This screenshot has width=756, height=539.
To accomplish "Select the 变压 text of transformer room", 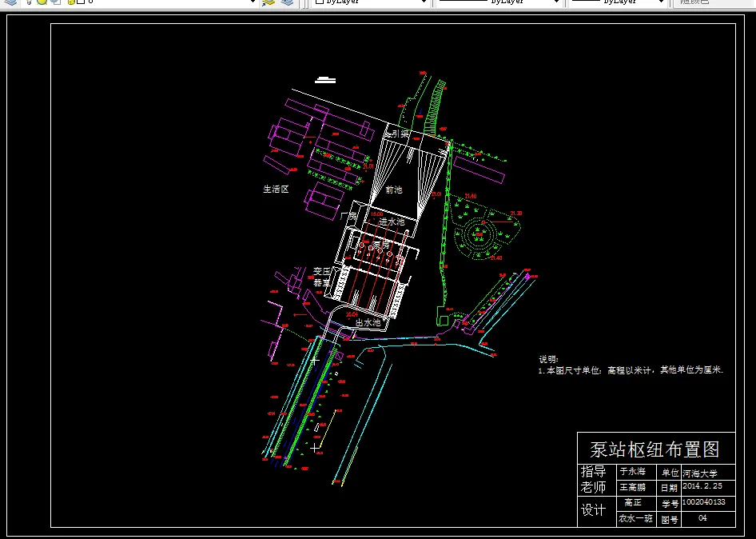I will point(322,272).
